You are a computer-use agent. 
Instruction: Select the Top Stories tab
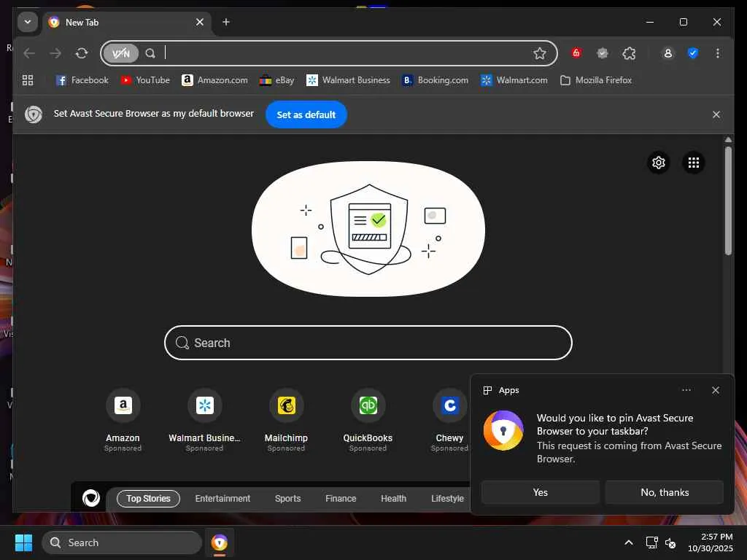pyautogui.click(x=148, y=499)
